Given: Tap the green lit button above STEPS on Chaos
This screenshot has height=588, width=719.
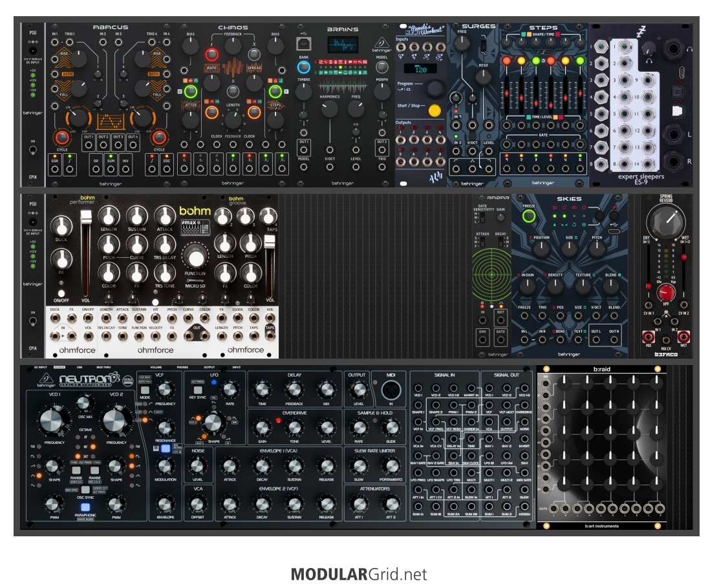Looking at the screenshot, I should [x=275, y=91].
